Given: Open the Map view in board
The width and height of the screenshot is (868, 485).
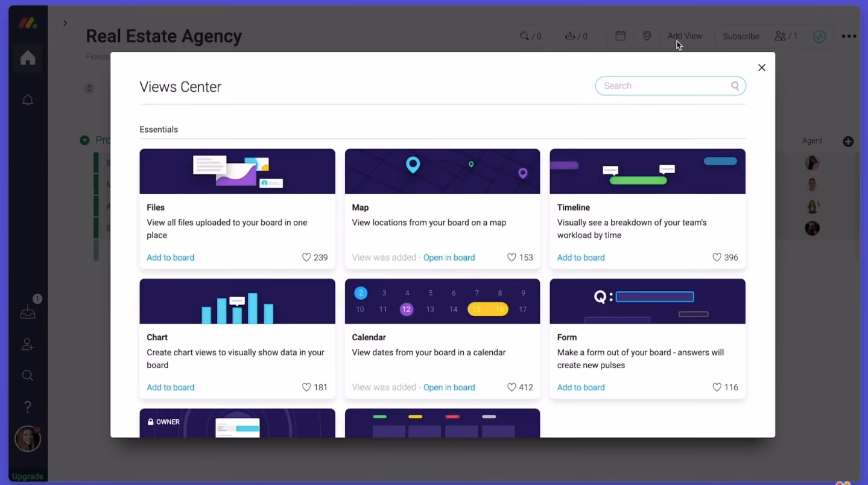Looking at the screenshot, I should click(449, 258).
